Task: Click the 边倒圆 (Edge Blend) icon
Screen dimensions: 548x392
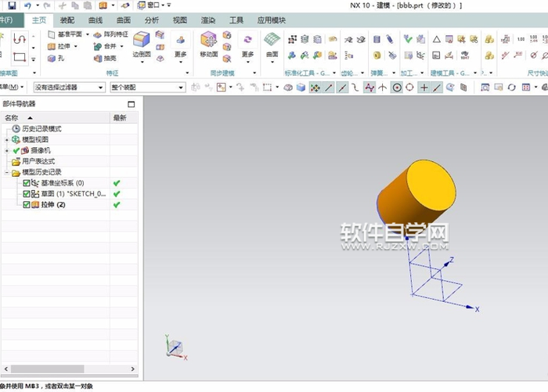Action: point(141,45)
